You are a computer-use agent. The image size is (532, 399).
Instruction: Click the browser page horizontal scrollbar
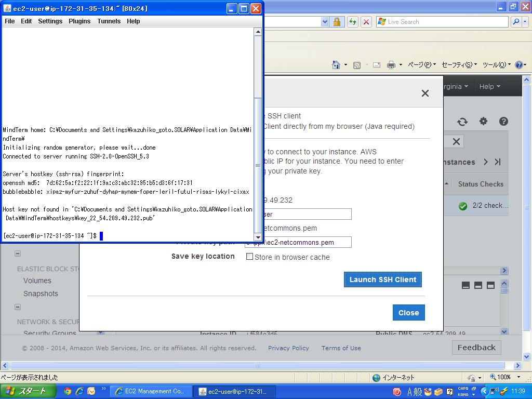(x=257, y=365)
